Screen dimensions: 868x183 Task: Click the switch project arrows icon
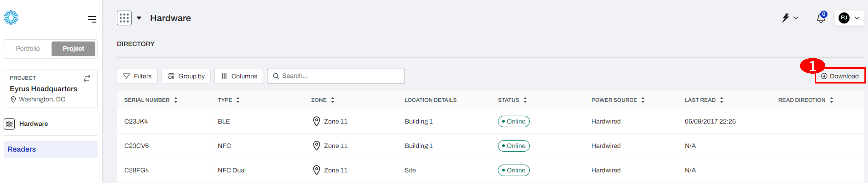pyautogui.click(x=87, y=78)
